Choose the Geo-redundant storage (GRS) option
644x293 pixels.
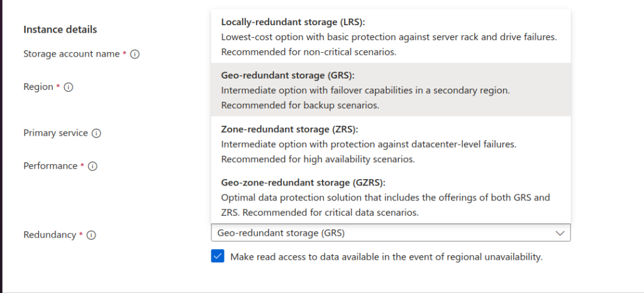tap(390, 90)
